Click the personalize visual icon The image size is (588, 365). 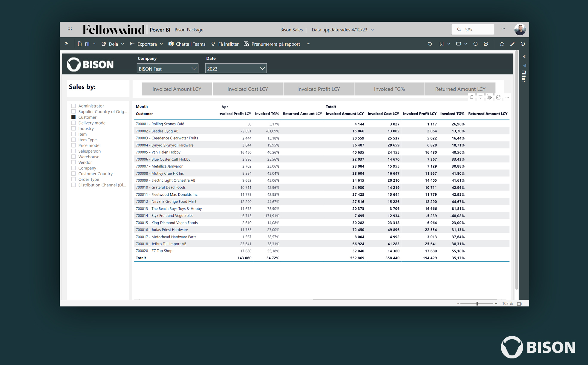coord(489,97)
